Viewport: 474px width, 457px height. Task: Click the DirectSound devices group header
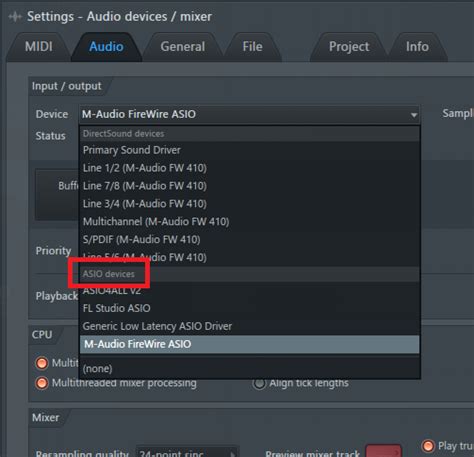(x=249, y=134)
